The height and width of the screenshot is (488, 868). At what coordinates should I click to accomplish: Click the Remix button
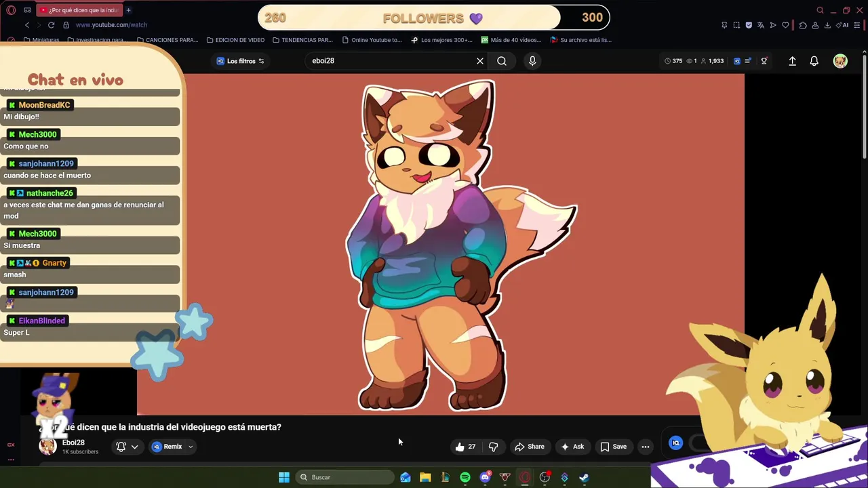[167, 447]
